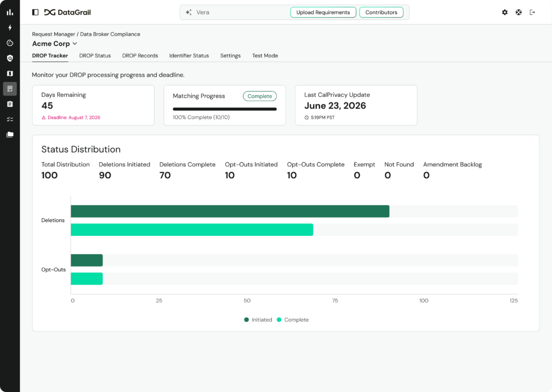Toggle Complete series in chart legend
The height and width of the screenshot is (392, 552).
[x=293, y=319]
